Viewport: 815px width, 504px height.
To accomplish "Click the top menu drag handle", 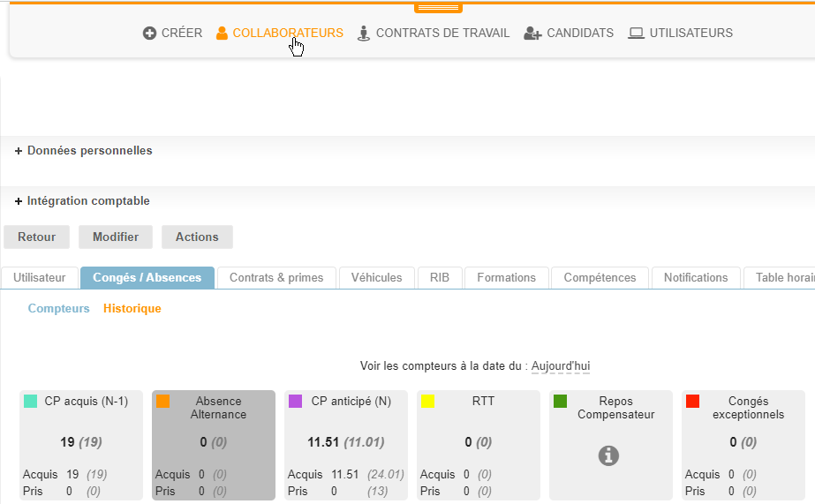I will click(x=438, y=8).
